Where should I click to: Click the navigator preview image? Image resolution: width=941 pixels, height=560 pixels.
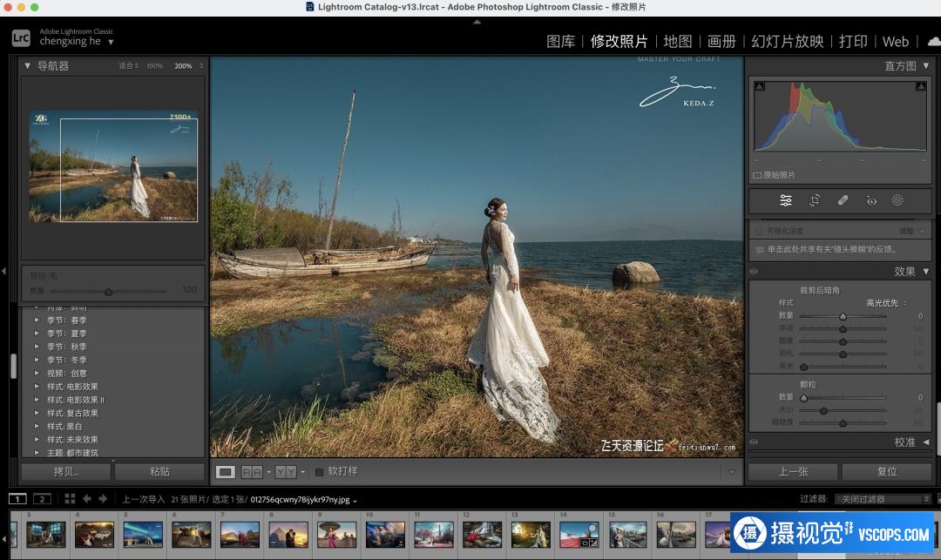pyautogui.click(x=112, y=166)
